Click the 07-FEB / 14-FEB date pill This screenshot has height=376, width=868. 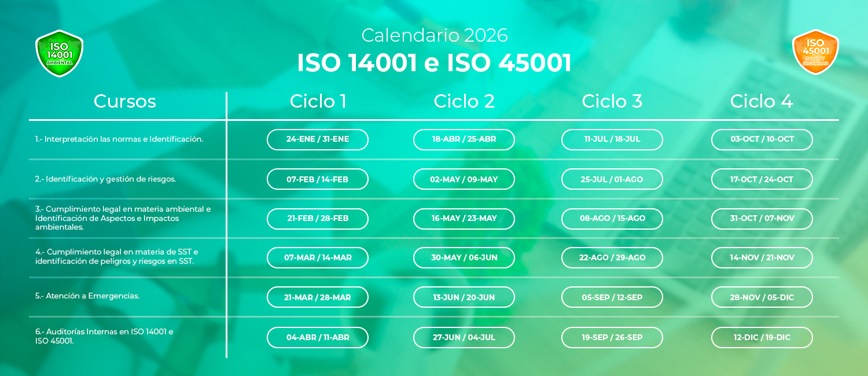[x=317, y=179]
